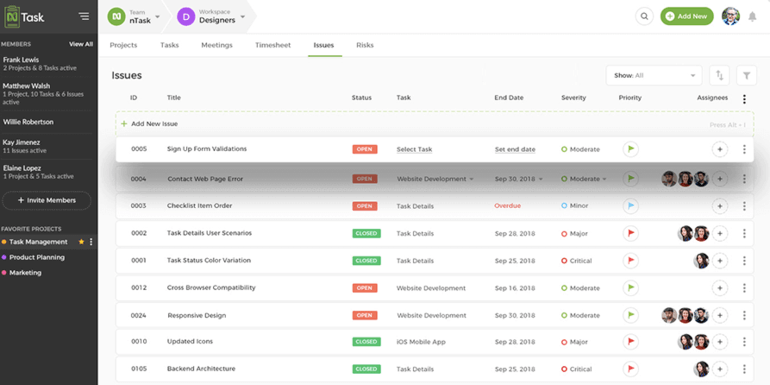This screenshot has width=770, height=385.
Task: Click View All members link
Action: pyautogui.click(x=81, y=44)
